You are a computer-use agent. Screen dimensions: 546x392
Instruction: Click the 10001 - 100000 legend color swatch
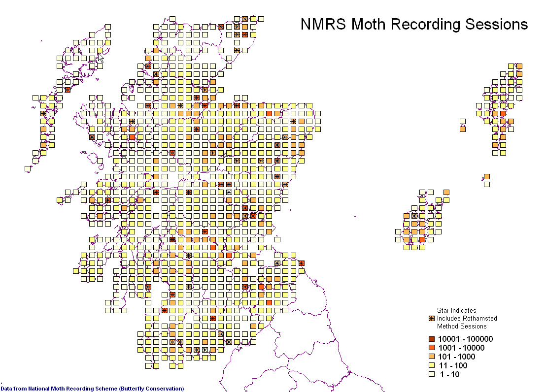pyautogui.click(x=432, y=339)
